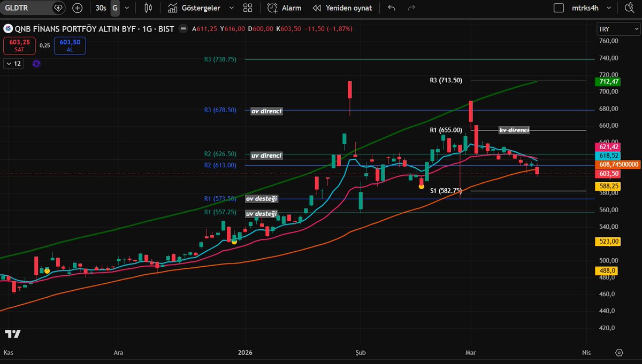
Task: Click the R3 (678.50) pivot label
Action: pyautogui.click(x=220, y=110)
